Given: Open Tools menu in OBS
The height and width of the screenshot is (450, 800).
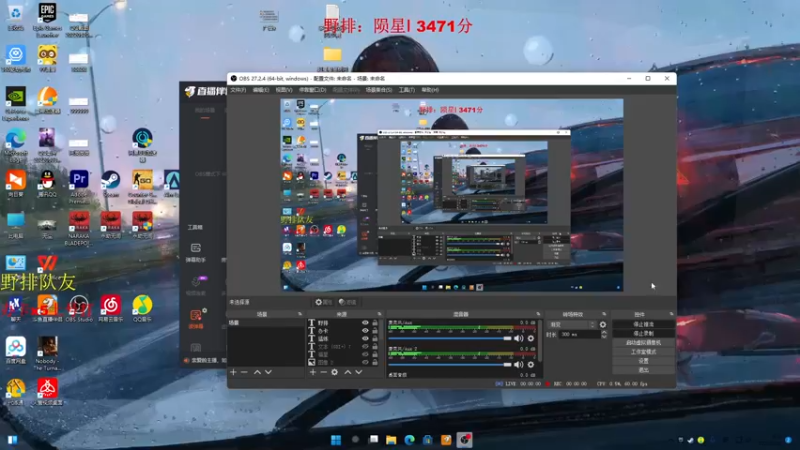Looking at the screenshot, I should [407, 90].
